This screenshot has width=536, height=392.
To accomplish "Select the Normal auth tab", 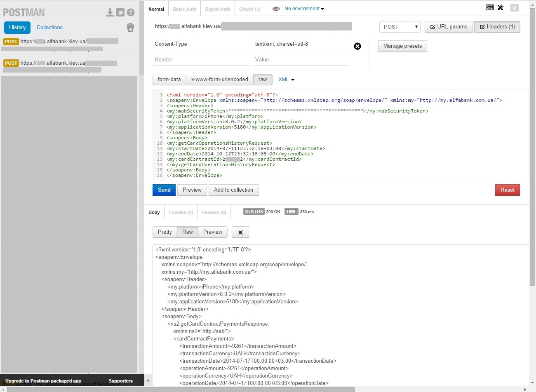I will (156, 9).
